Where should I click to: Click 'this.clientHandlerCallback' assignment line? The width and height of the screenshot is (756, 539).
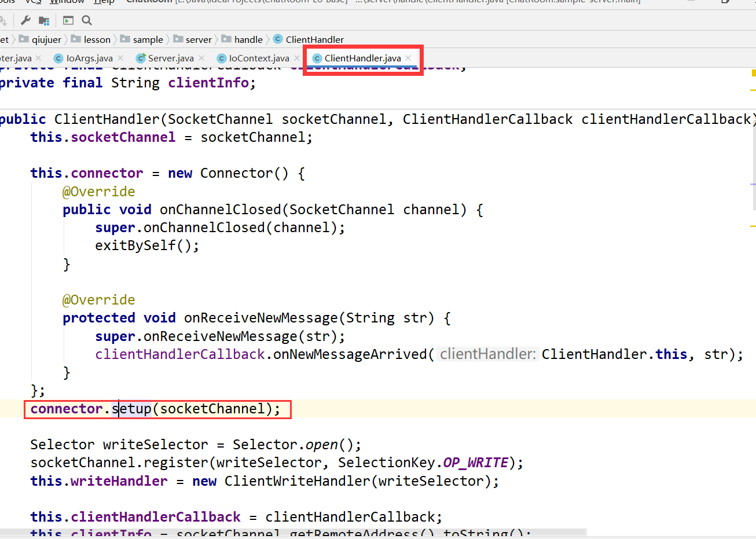click(237, 517)
